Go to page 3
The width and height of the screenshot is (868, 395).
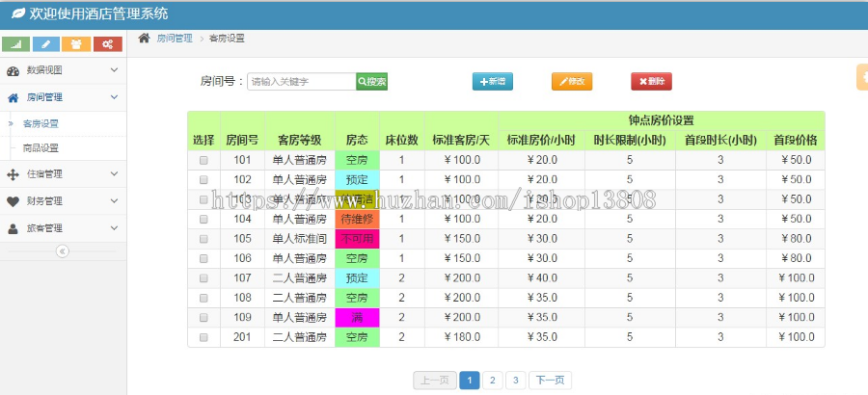point(516,380)
